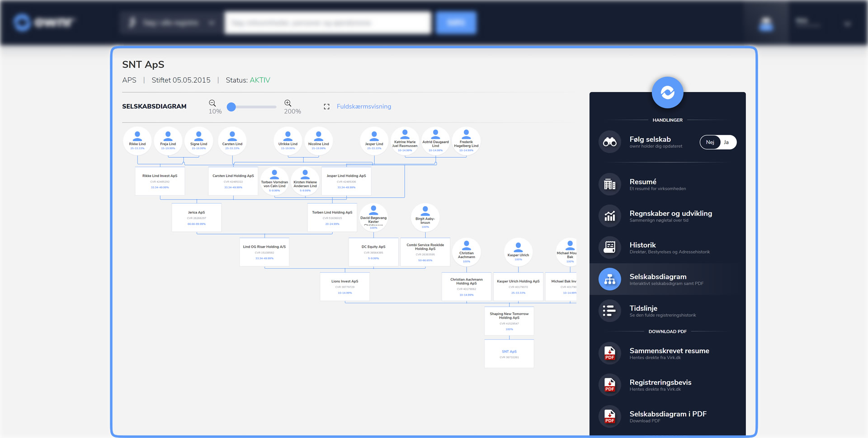Select the Kirsten Helene Andersen Lind node
The height and width of the screenshot is (438, 868).
(x=305, y=181)
